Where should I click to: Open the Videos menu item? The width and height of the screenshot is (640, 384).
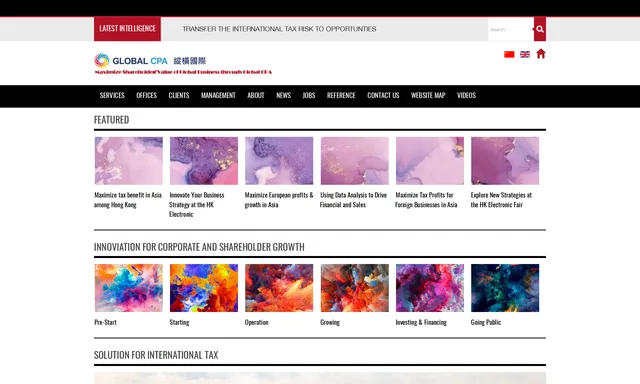pos(467,95)
